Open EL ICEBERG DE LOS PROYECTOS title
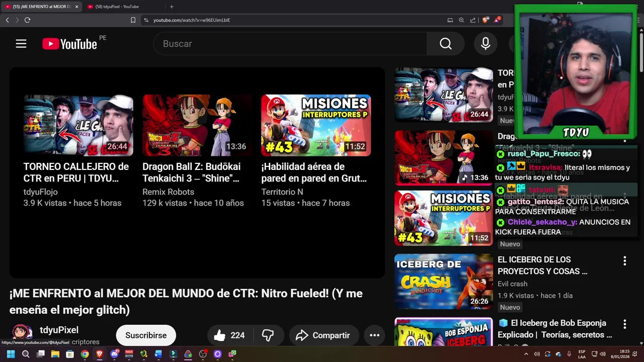644x362 pixels. pyautogui.click(x=542, y=265)
